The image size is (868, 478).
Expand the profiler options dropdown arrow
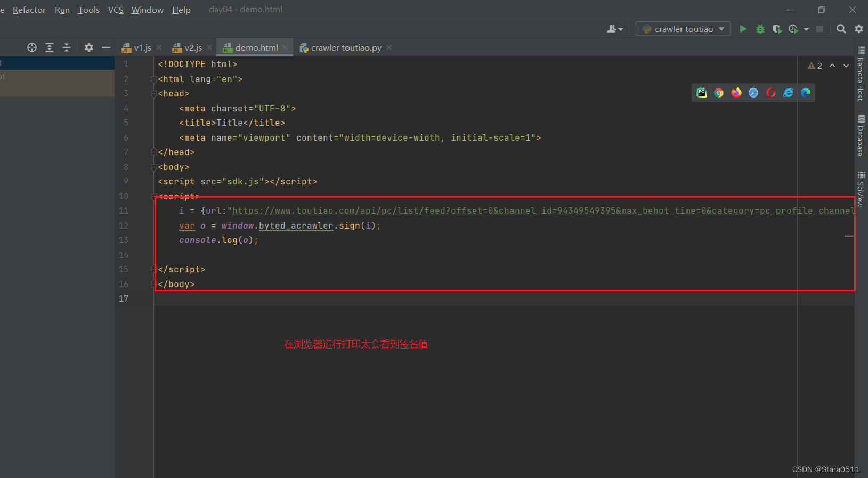tap(806, 29)
